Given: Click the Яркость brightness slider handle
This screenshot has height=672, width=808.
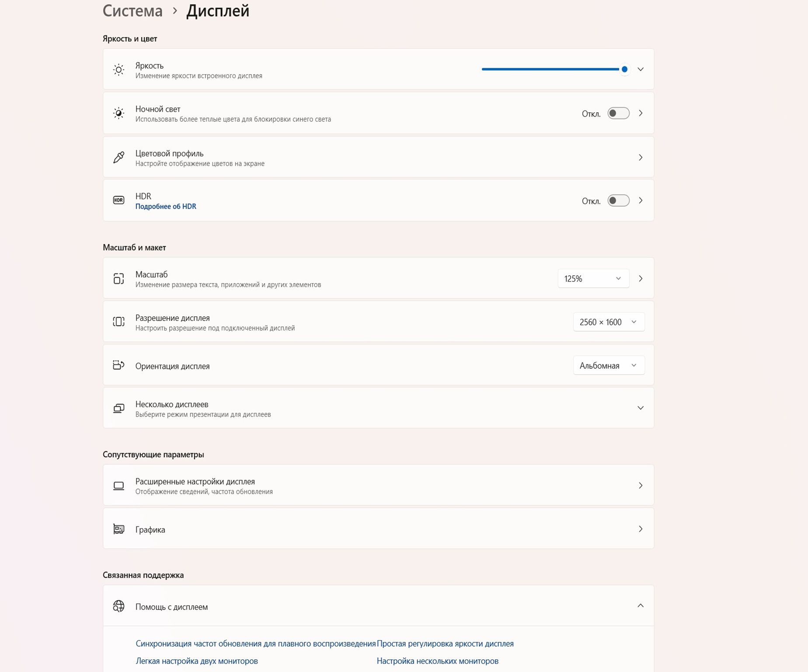Looking at the screenshot, I should [x=624, y=69].
